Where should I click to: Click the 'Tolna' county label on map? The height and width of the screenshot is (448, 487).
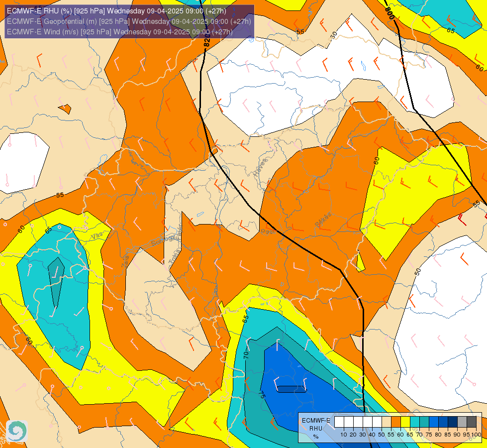coord(174,257)
